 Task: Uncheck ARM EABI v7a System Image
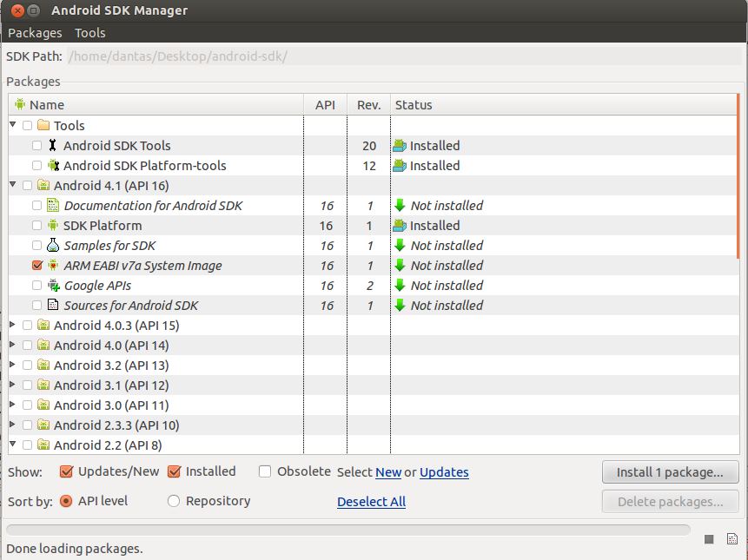(x=36, y=266)
